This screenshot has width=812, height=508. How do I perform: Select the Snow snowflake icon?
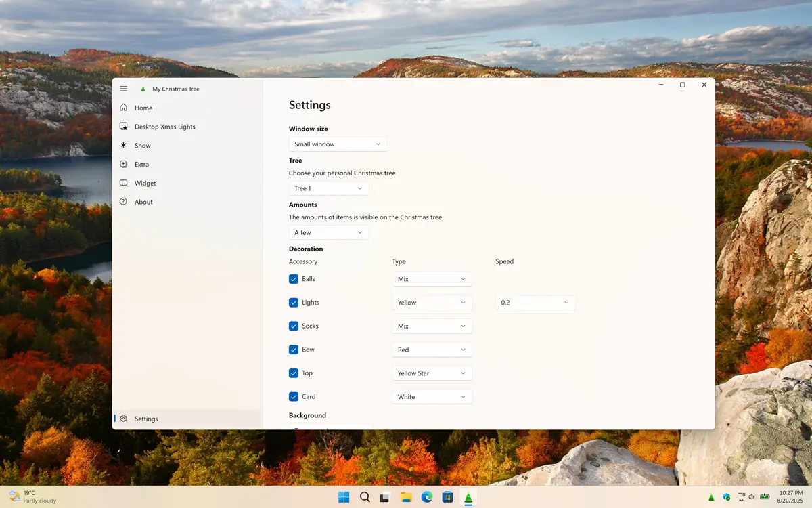(123, 146)
